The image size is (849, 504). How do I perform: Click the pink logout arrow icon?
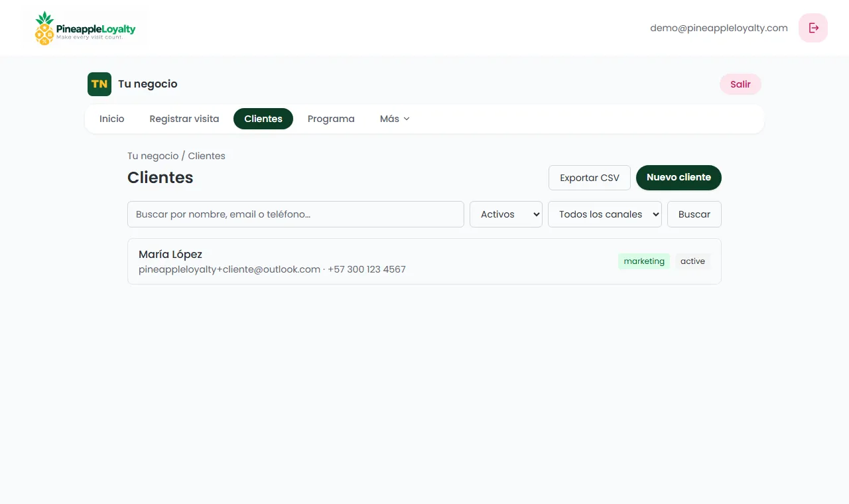pyautogui.click(x=813, y=28)
